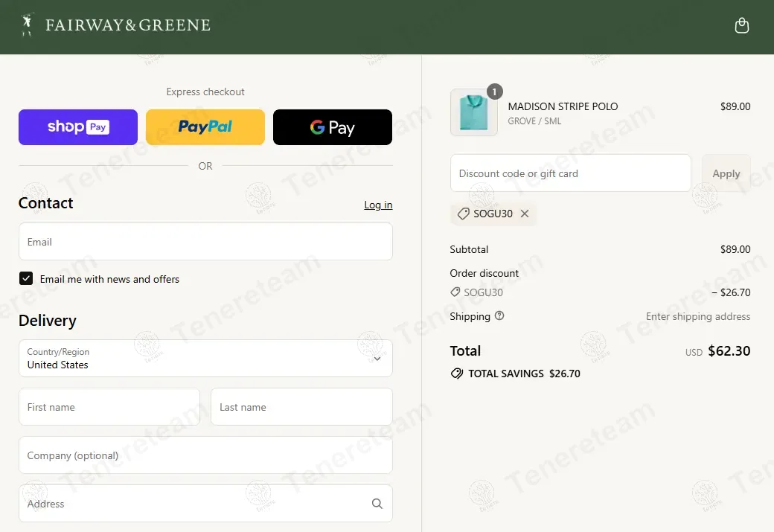This screenshot has width=774, height=532.
Task: Click the Company (optional) field
Action: (x=205, y=455)
